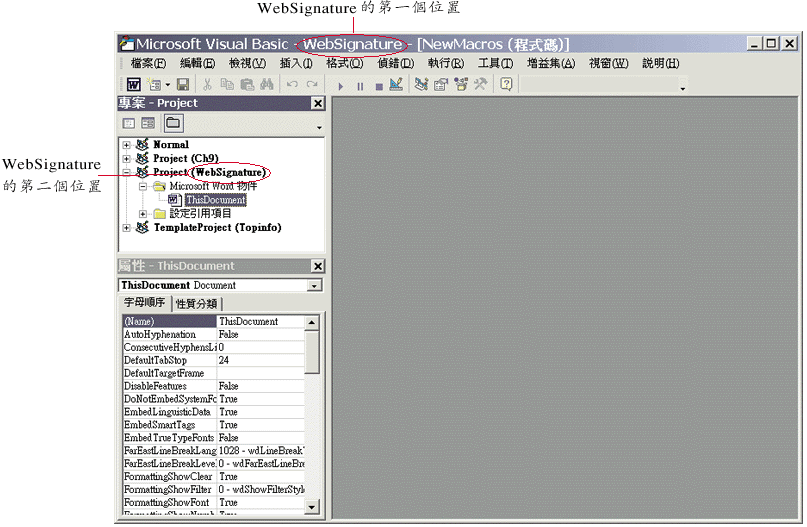This screenshot has height=527, width=807.
Task: Click the Save diskette icon
Action: pos(183,84)
